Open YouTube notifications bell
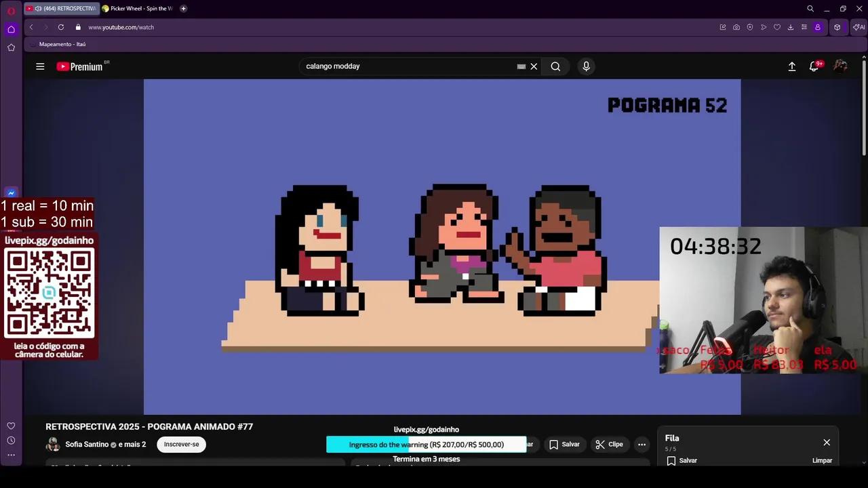This screenshot has height=488, width=868. (x=814, y=66)
